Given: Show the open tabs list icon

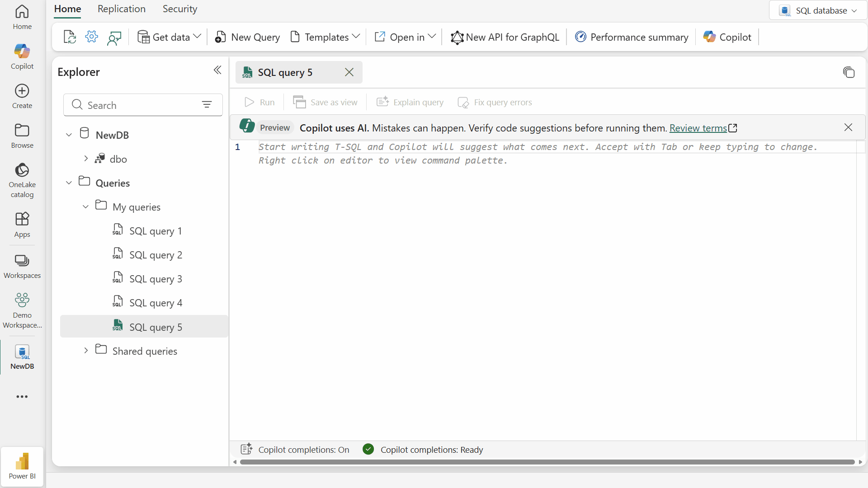Looking at the screenshot, I should tap(849, 72).
